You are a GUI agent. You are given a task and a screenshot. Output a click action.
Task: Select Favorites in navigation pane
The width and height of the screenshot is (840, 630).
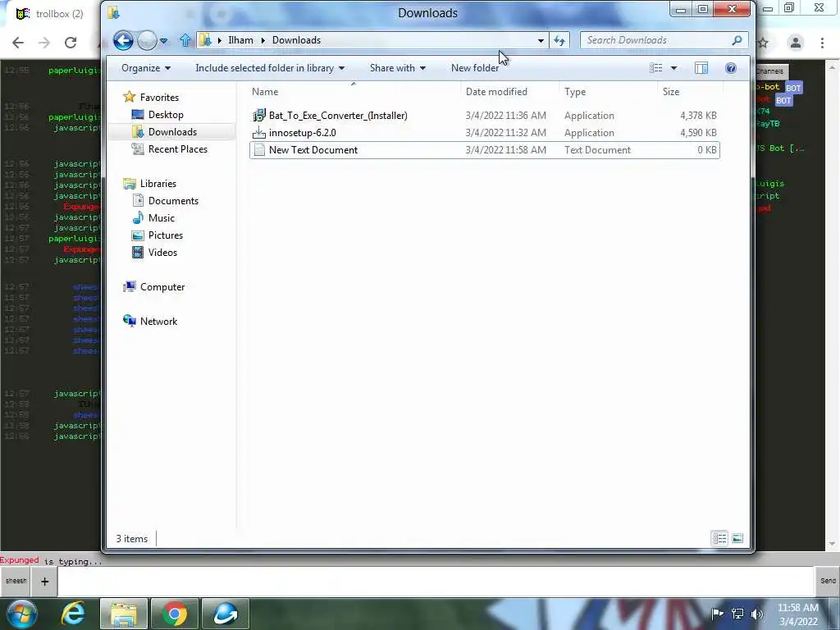pos(159,98)
